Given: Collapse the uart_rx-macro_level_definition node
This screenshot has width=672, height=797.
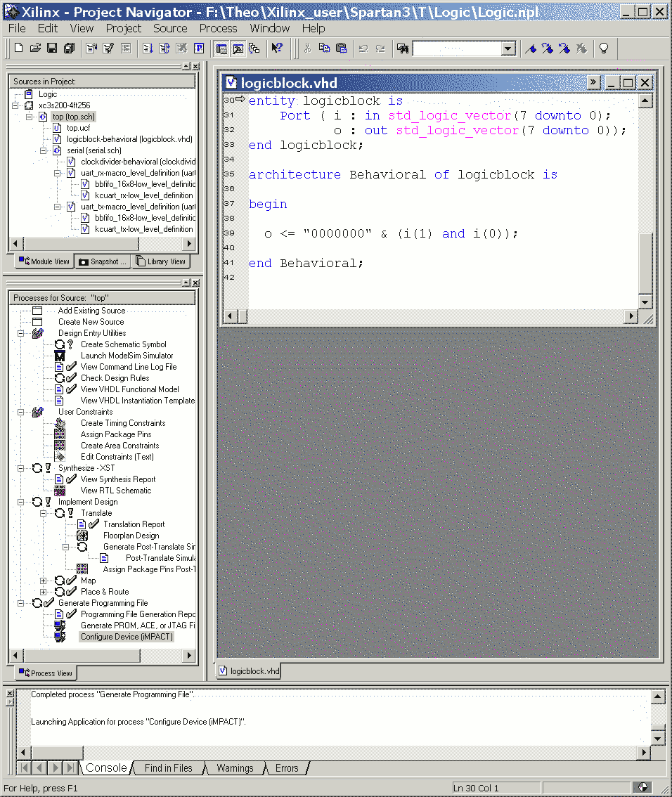Looking at the screenshot, I should [x=58, y=173].
